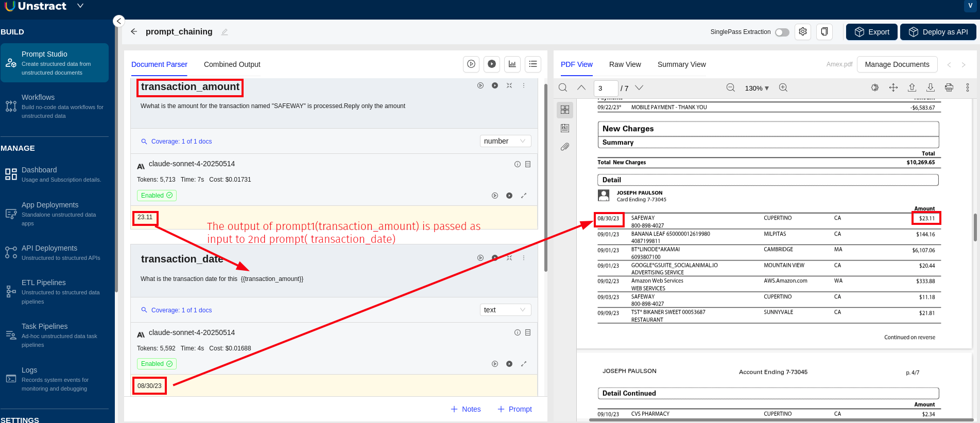
Task: Open coverage link for transaction_amount prompt
Action: point(177,142)
